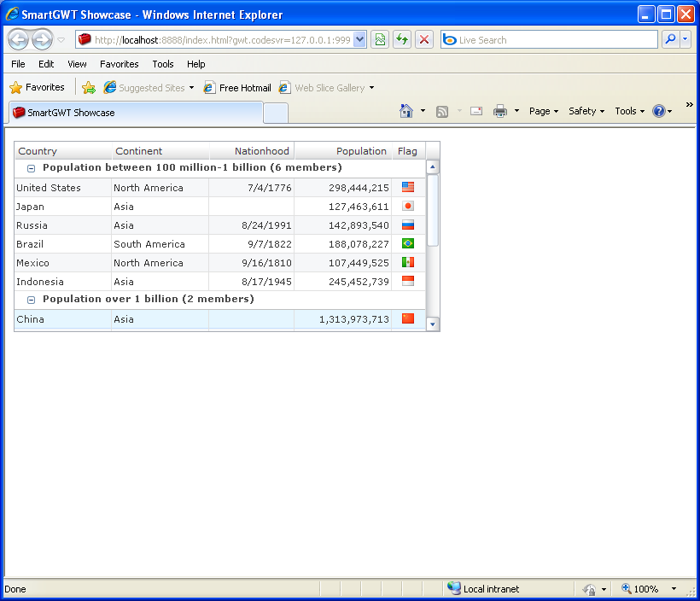Click the empty New Tab button

click(276, 113)
